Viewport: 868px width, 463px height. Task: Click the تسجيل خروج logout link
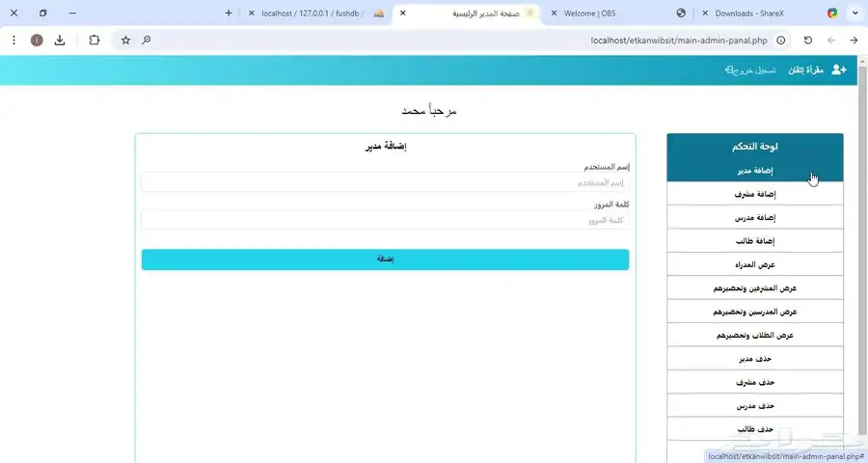(x=750, y=70)
